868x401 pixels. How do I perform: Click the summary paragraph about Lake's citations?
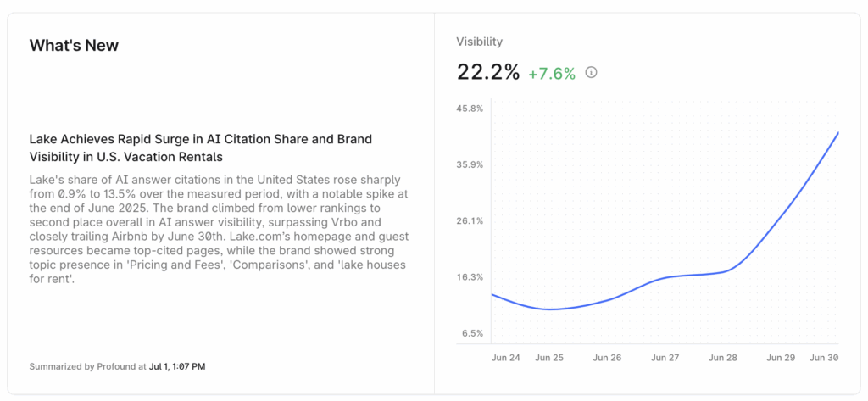tap(219, 228)
